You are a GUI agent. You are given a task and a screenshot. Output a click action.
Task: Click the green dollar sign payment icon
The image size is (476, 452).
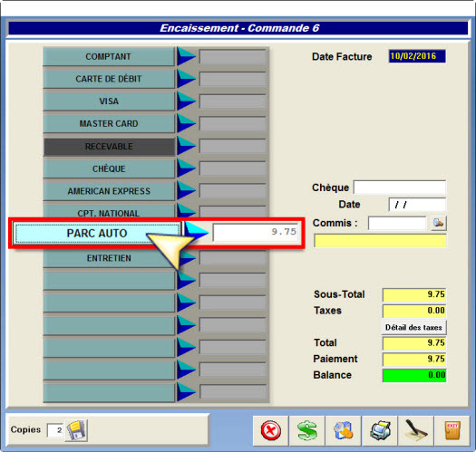(307, 430)
